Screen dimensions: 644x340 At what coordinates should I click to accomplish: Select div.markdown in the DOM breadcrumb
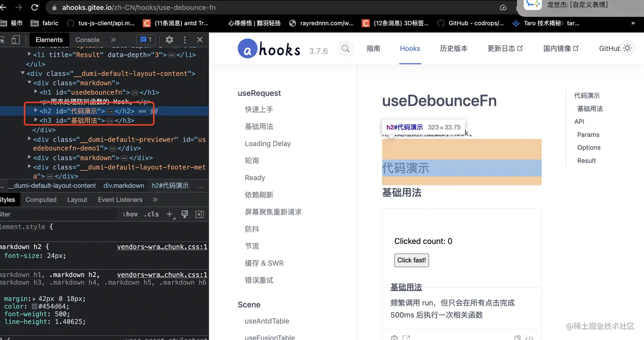coord(124,186)
